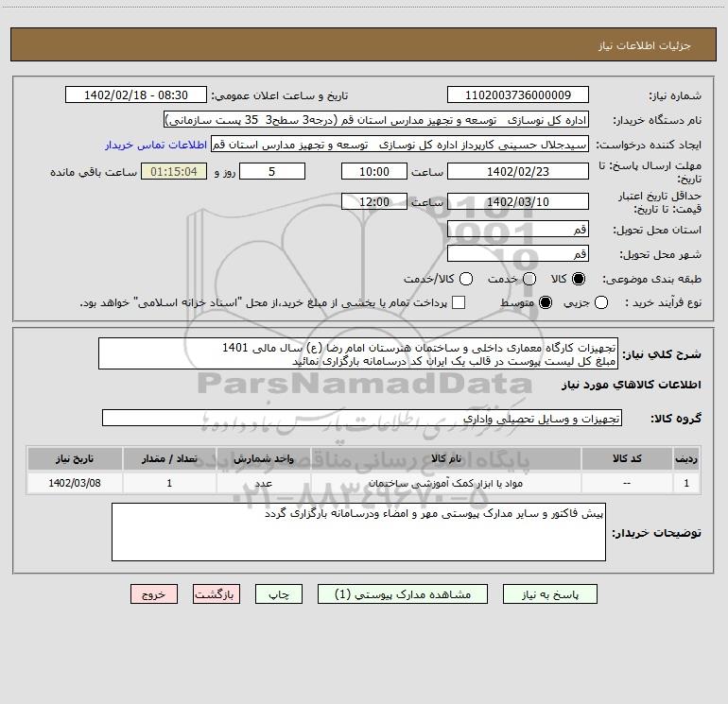Click the شهر محل تحویل field
Screen dimensions: 728x704
518,253
